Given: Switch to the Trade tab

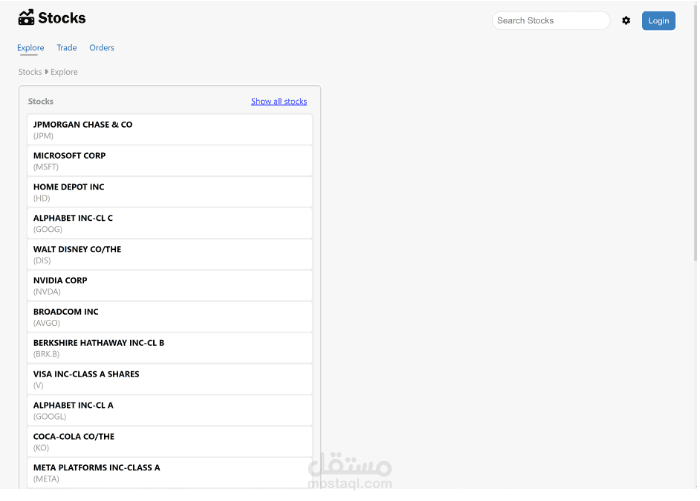Looking at the screenshot, I should tap(67, 48).
